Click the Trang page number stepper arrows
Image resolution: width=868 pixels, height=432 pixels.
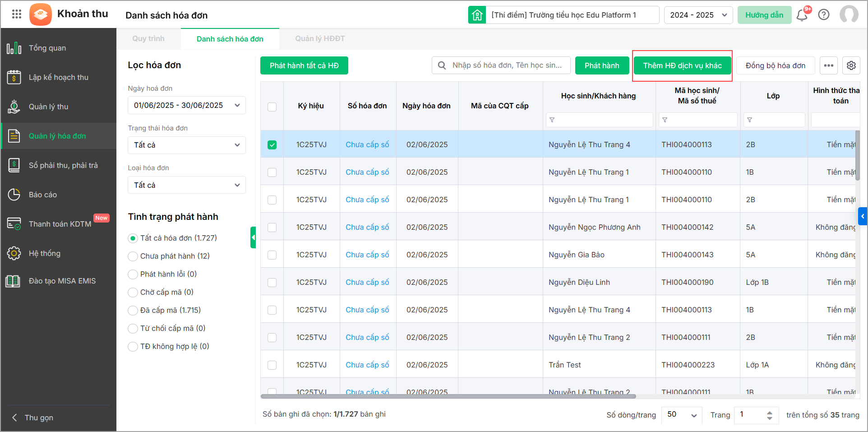770,415
